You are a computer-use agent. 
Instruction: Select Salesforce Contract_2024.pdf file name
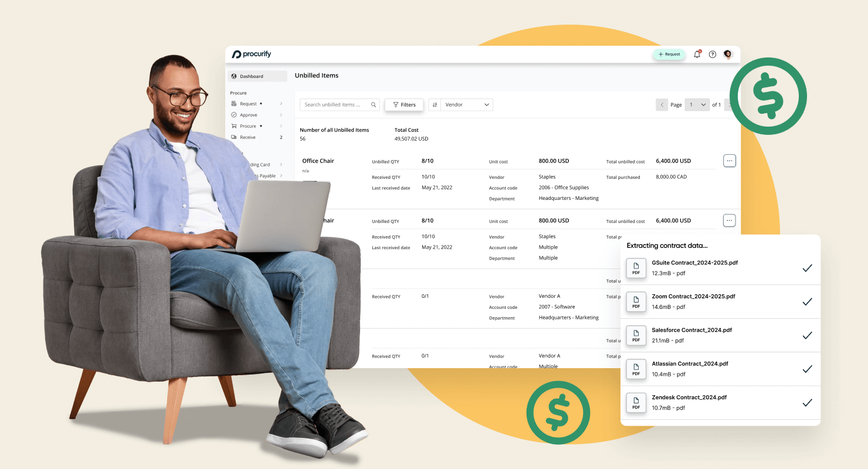coord(691,330)
